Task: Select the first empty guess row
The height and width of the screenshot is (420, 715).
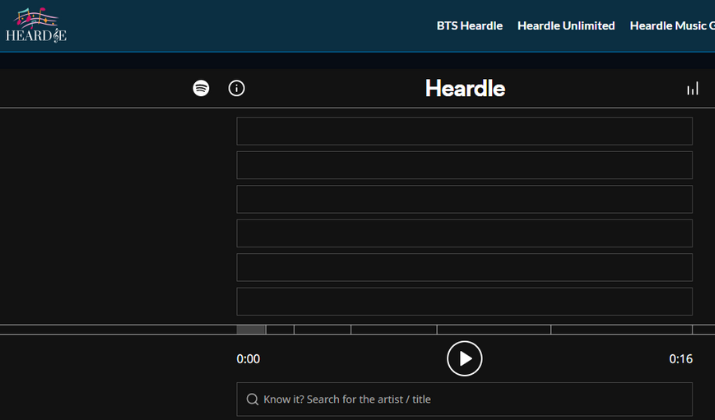Action: [465, 131]
